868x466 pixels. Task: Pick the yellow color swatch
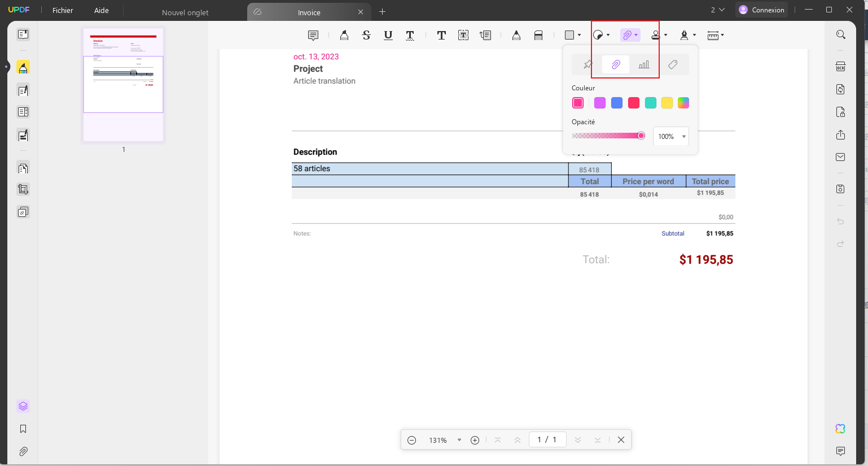click(667, 103)
